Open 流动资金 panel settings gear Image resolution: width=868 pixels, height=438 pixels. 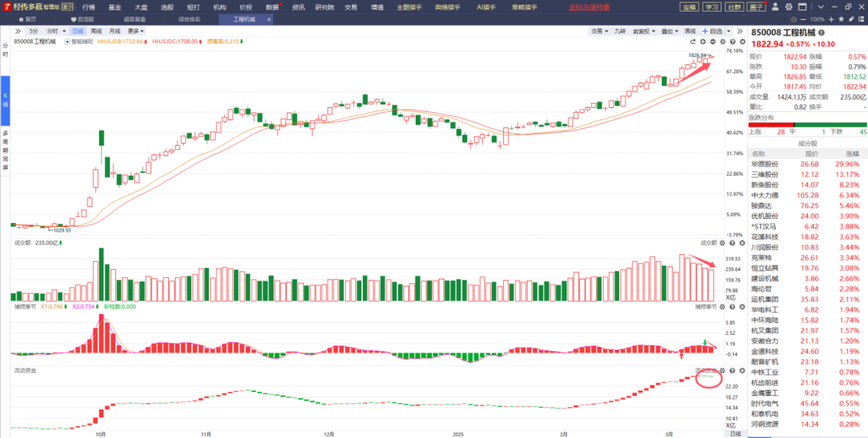723,370
